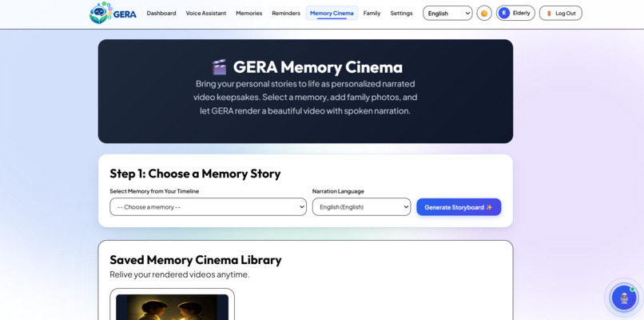Toggle the sun theme icon button
This screenshot has height=320, width=644.
[x=484, y=13]
